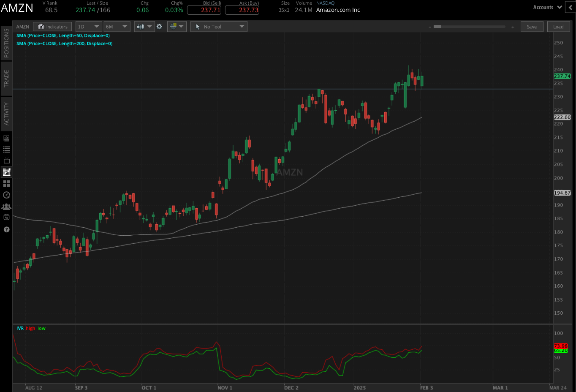Screen dimensions: 576x392
Task: Open the chart settings gear icon
Action: (x=160, y=26)
